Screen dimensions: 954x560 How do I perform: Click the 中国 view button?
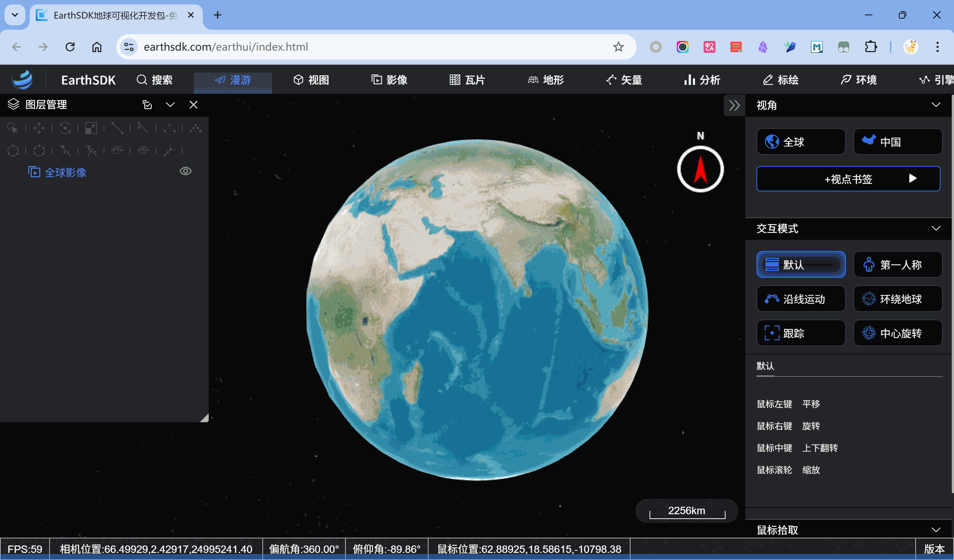point(898,142)
